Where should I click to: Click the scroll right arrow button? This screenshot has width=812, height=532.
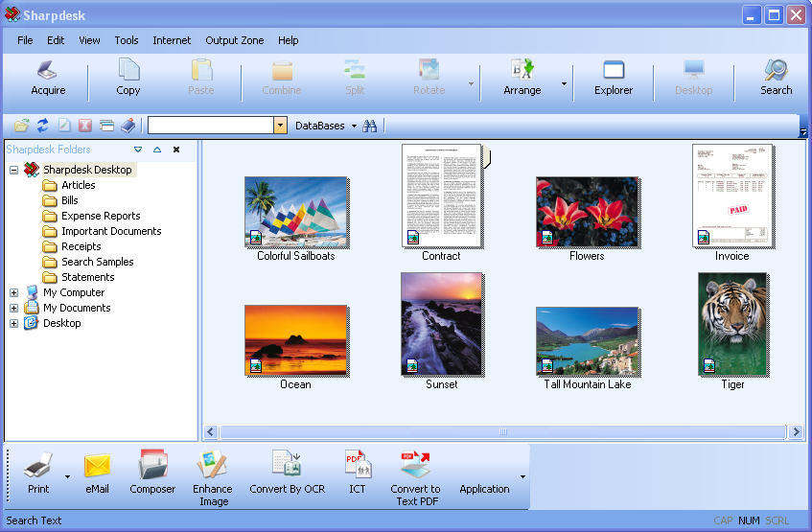pos(796,431)
